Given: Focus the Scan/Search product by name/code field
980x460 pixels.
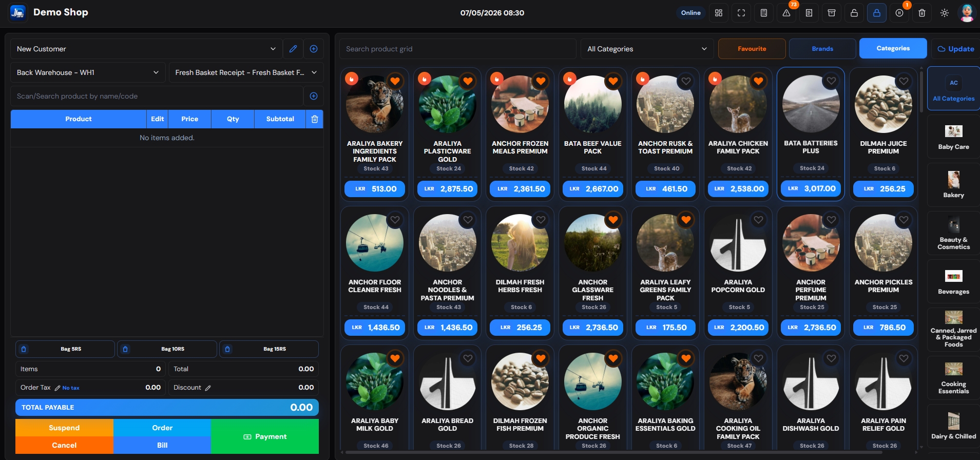Looking at the screenshot, I should point(157,96).
